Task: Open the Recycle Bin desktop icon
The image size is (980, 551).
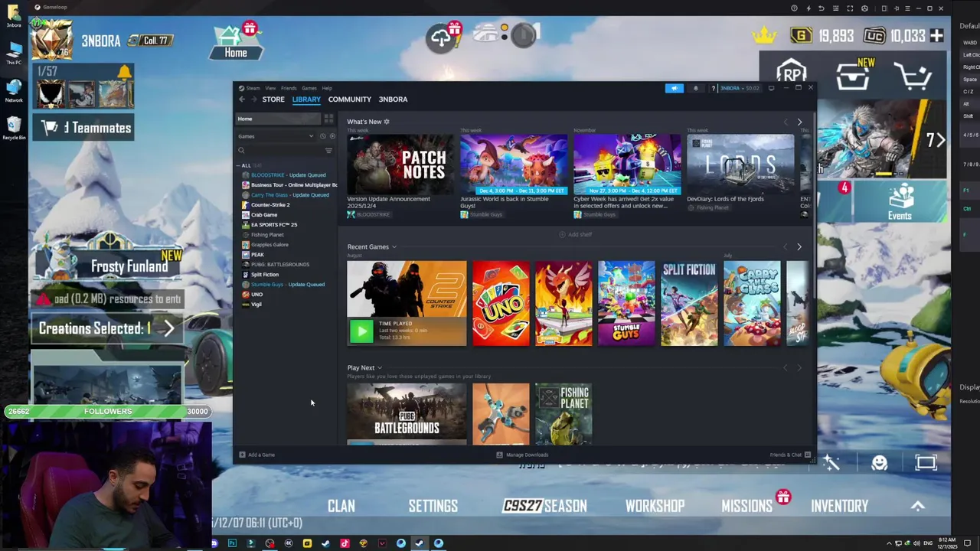Action: 14,127
